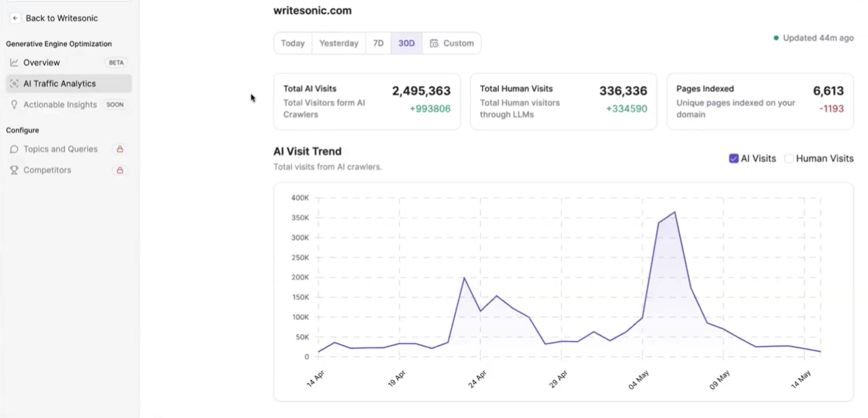Click the back arrow icon beside Writesonic

click(15, 18)
